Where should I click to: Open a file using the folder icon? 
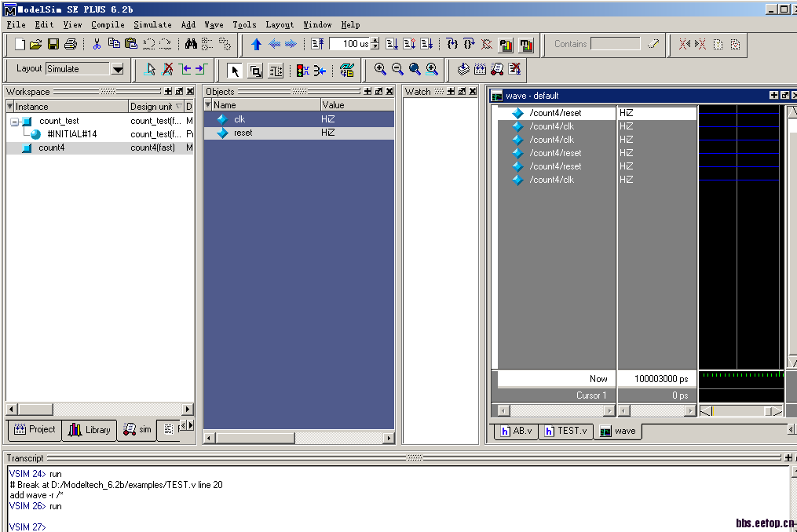35,44
